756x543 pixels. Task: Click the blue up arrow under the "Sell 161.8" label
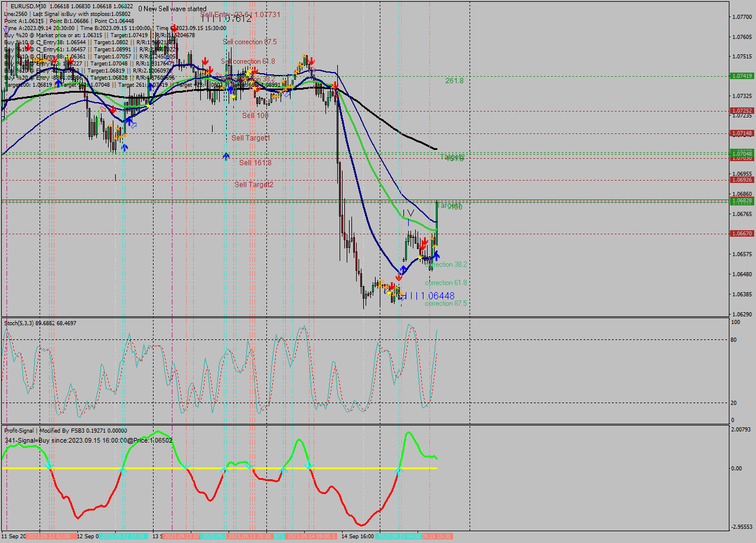pyautogui.click(x=226, y=156)
